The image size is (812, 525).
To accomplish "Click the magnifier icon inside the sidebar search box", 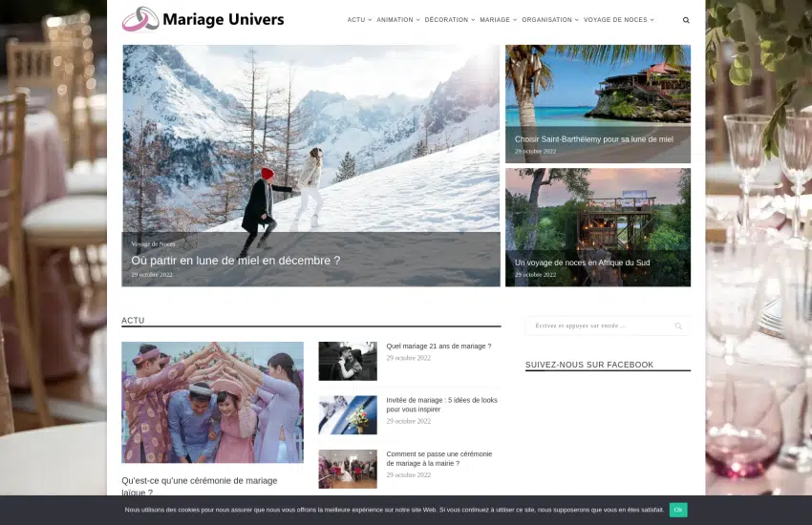I will (678, 326).
